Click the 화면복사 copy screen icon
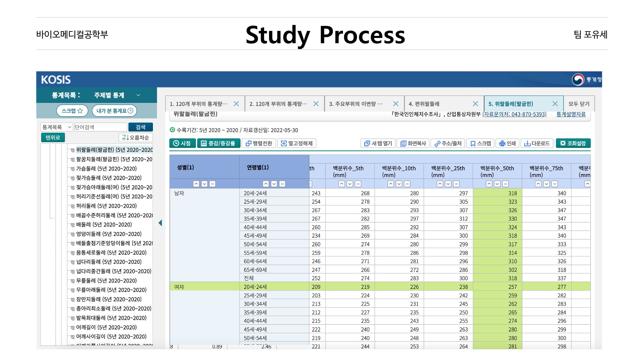 [413, 143]
